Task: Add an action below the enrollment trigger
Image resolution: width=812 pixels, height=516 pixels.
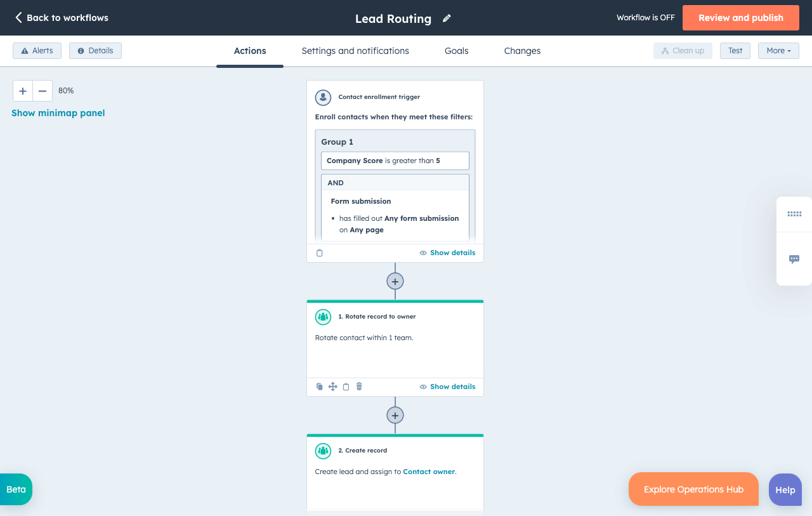Action: (395, 281)
